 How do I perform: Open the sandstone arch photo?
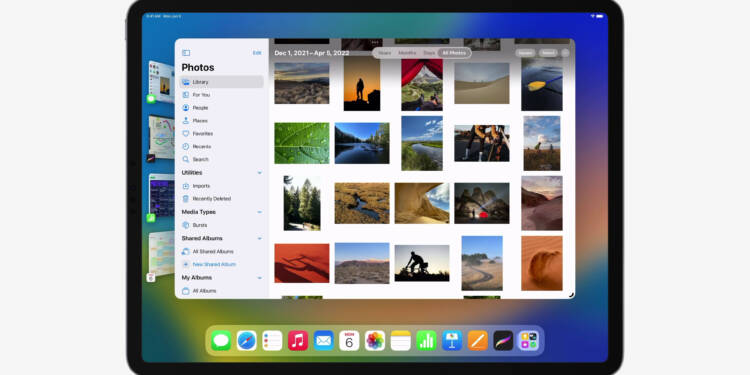click(422, 203)
